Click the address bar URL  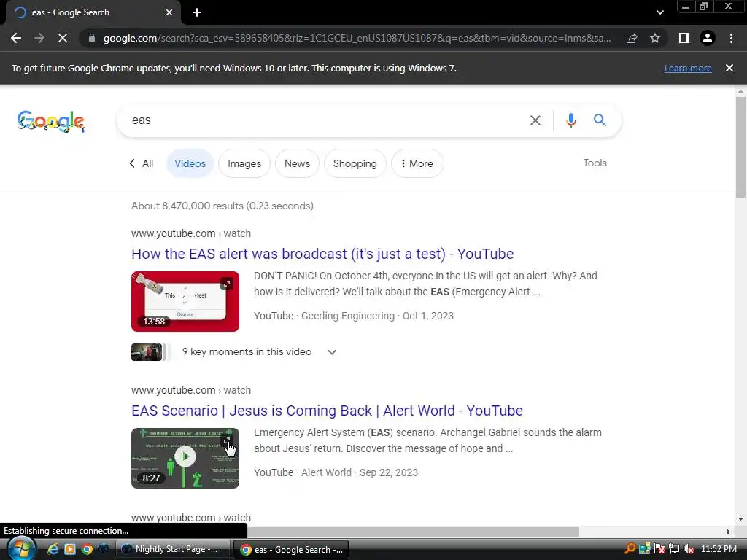[x=357, y=38]
